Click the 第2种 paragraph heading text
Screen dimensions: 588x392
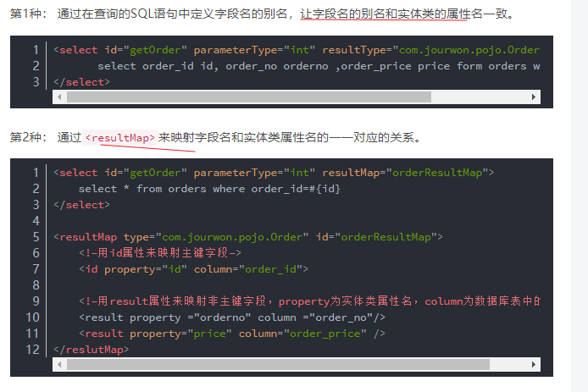pos(28,137)
